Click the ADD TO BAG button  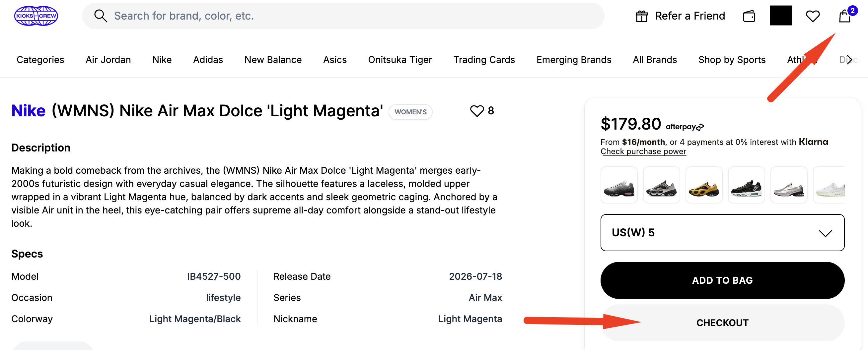722,280
